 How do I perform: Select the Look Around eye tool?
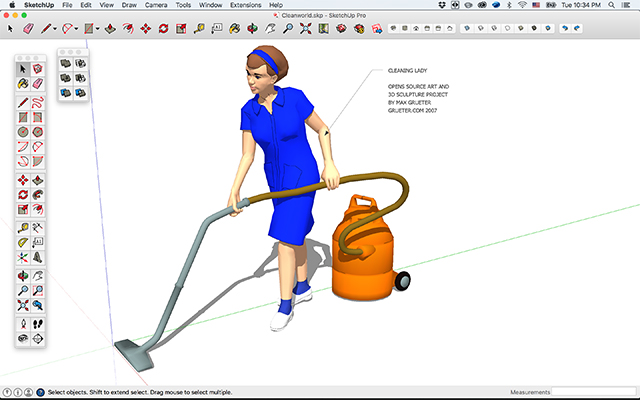pyautogui.click(x=23, y=338)
